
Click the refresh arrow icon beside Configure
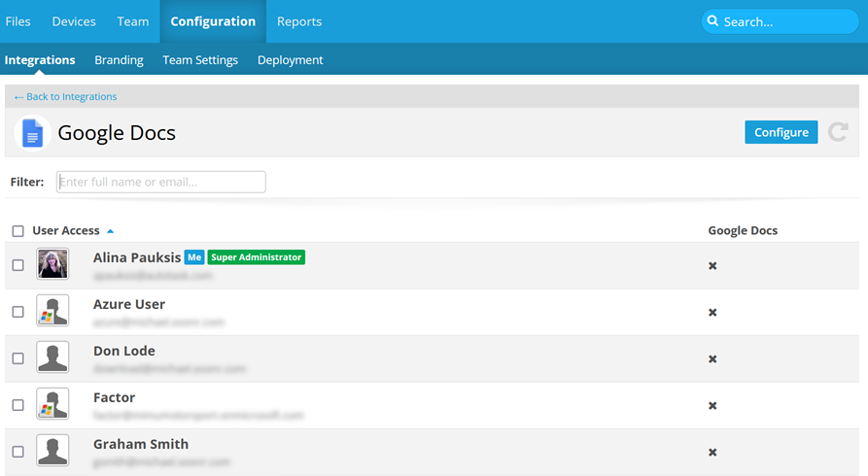[x=838, y=132]
